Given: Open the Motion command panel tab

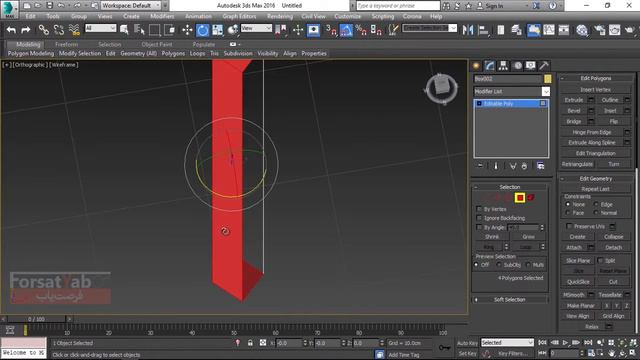Looking at the screenshot, I should (x=517, y=66).
